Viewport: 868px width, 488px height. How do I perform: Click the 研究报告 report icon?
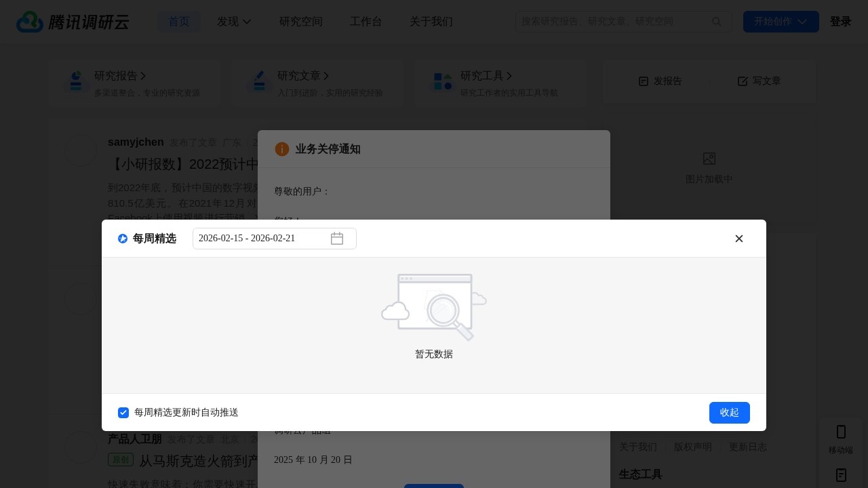click(77, 82)
